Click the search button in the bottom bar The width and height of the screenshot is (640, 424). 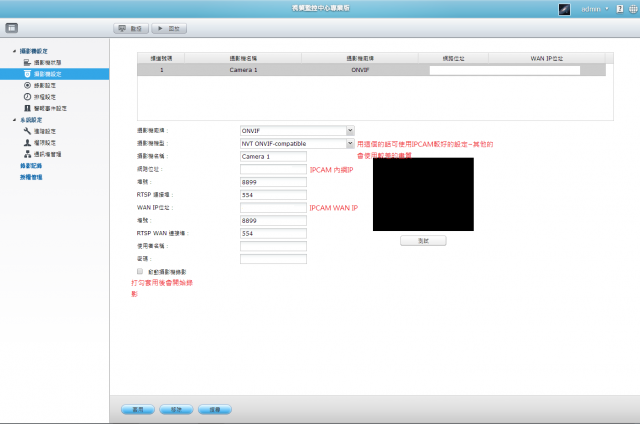[215, 409]
